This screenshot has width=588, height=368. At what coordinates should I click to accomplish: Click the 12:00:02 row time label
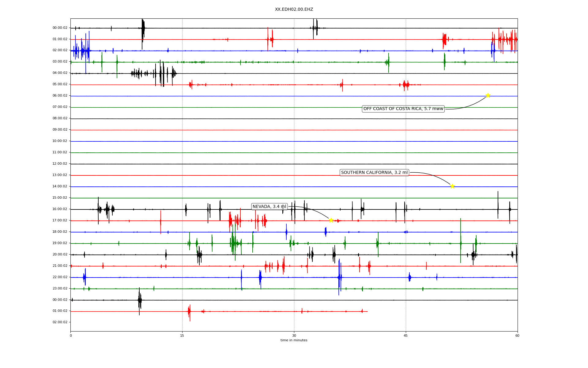click(x=60, y=164)
